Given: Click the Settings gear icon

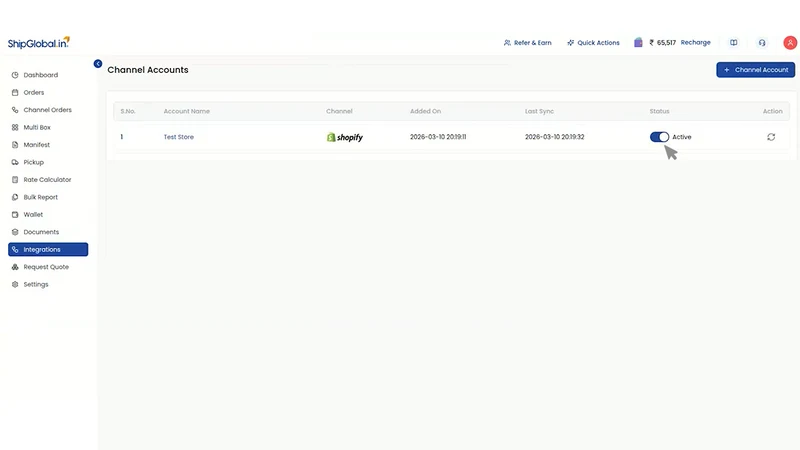Looking at the screenshot, I should point(15,284).
